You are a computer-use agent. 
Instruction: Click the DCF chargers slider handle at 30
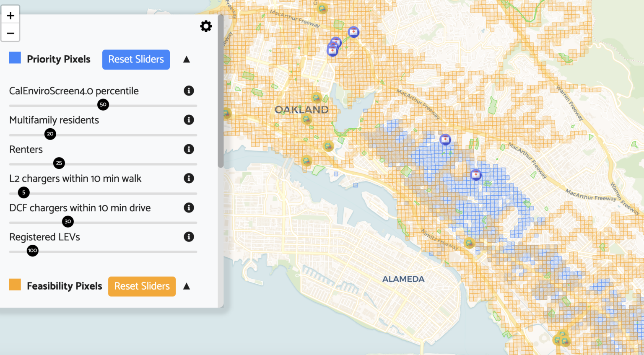tap(68, 221)
